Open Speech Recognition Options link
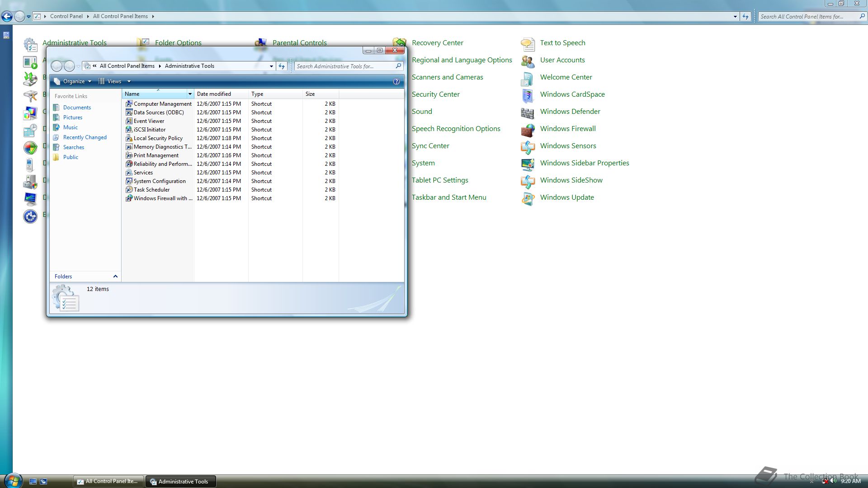Screen dimensions: 868x488 (x=456, y=129)
